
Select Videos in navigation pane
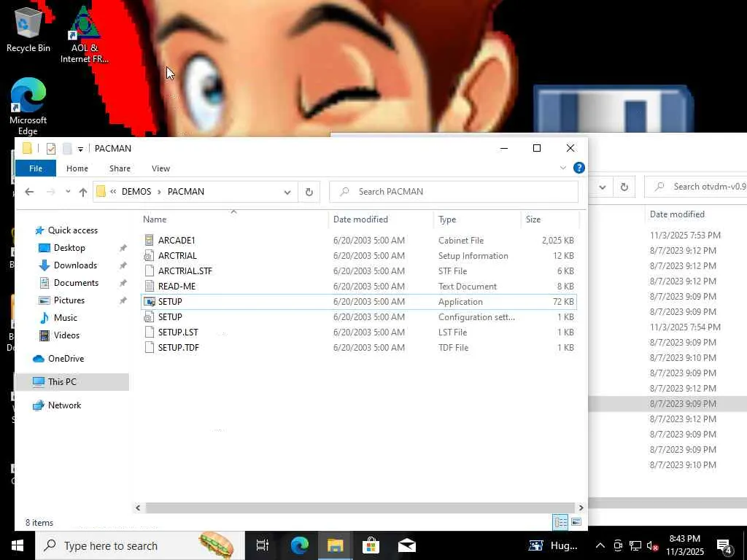(66, 335)
